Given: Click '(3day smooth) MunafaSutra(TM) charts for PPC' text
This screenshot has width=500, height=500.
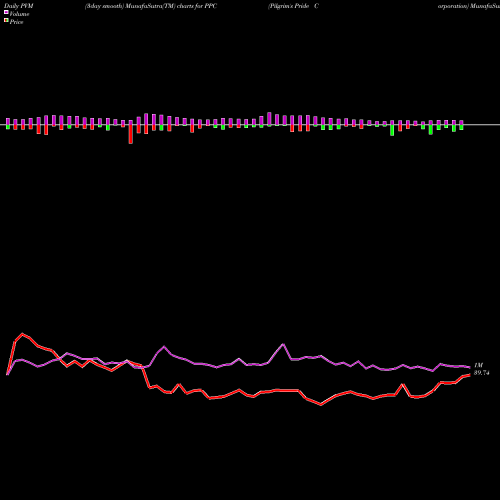Looking at the screenshot, I should point(151,6).
